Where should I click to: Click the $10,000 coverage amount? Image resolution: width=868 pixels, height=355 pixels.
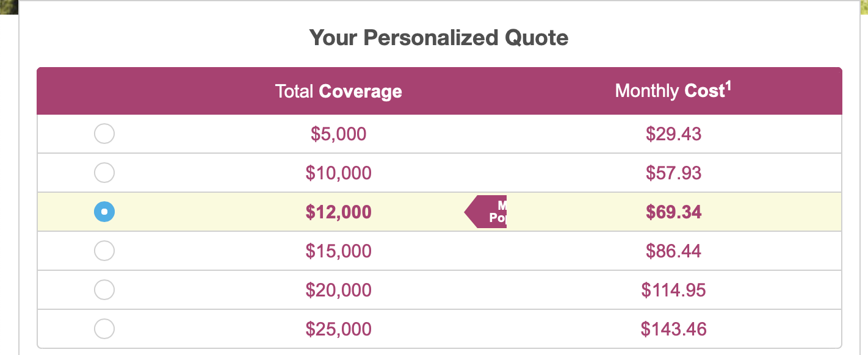(x=339, y=173)
